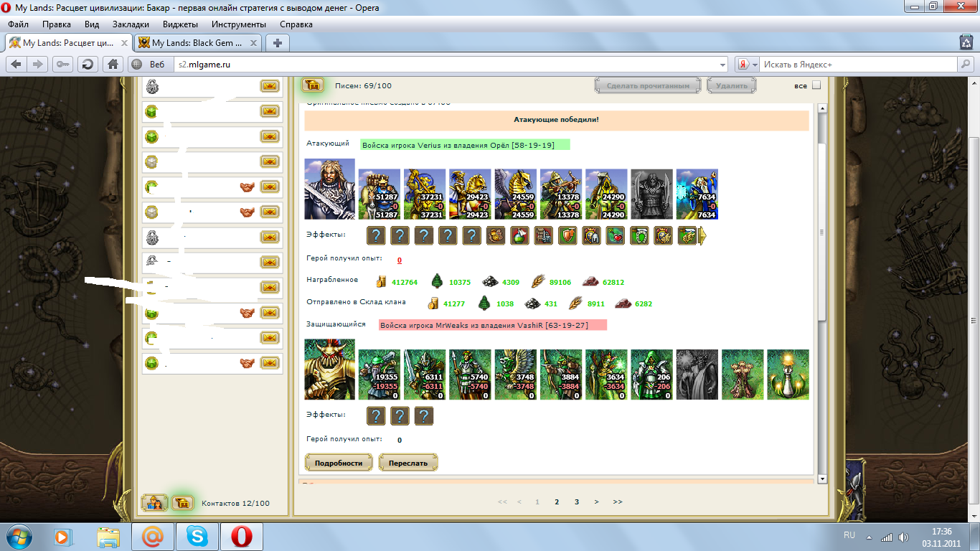The image size is (980, 551).
Task: Click the attacker's green heart effect icon
Action: click(615, 235)
